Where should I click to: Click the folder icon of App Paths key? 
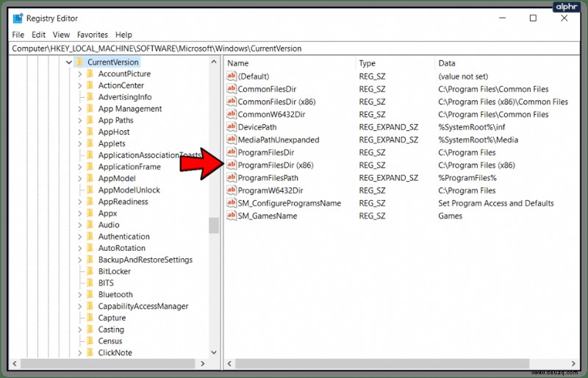tap(90, 120)
